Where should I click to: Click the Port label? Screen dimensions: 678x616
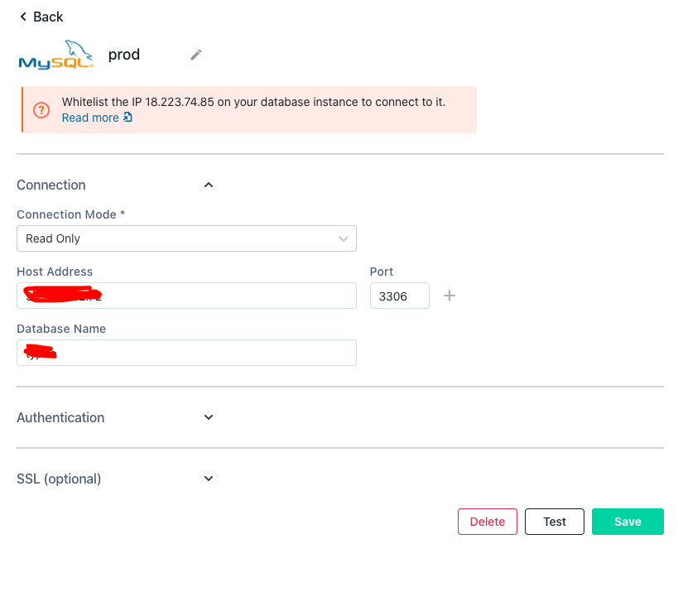pyautogui.click(x=382, y=272)
